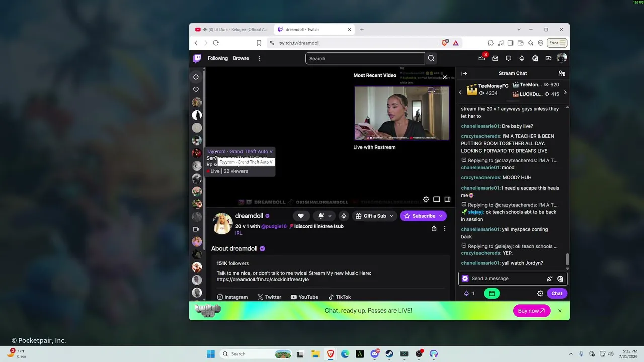644x362 pixels.
Task: Click the @pudgie16 mention in stream title
Action: (274, 226)
